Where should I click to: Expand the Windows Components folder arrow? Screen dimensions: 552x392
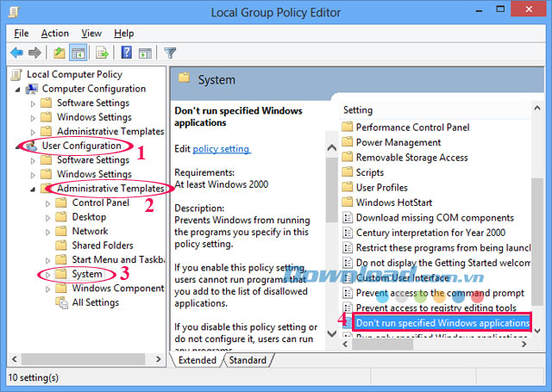(48, 289)
